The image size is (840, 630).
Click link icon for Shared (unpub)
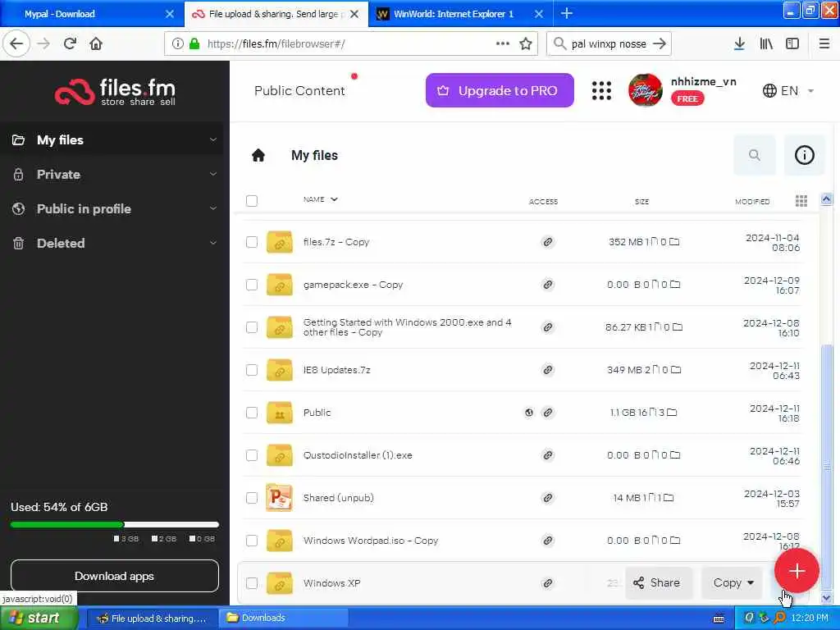tap(547, 498)
